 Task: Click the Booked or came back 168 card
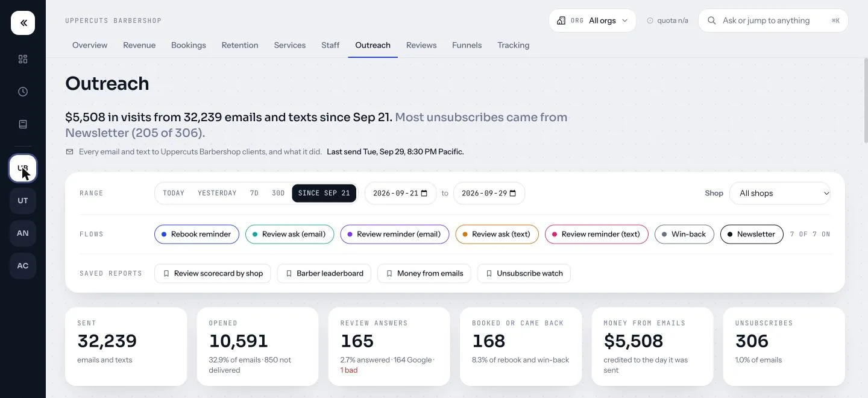click(521, 347)
